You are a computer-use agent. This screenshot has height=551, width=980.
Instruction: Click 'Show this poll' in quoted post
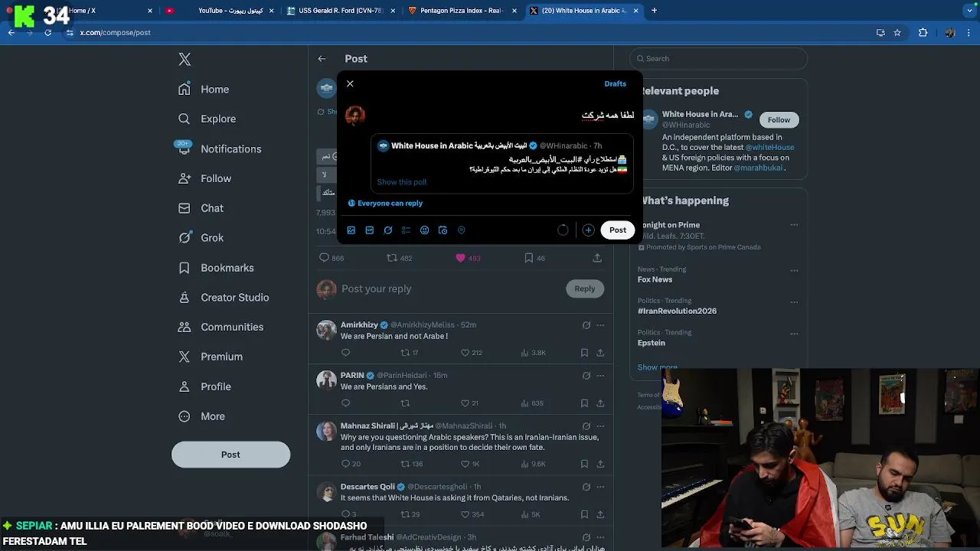(401, 182)
